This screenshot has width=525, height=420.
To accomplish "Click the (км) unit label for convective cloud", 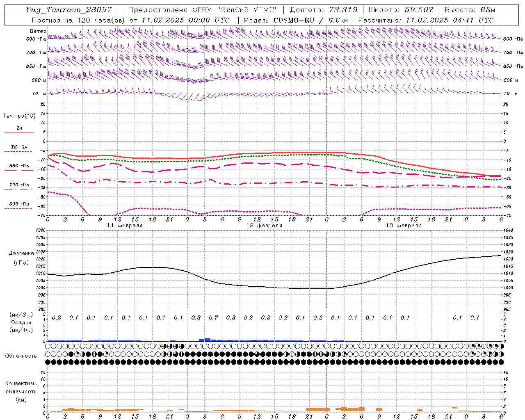I will [21, 399].
